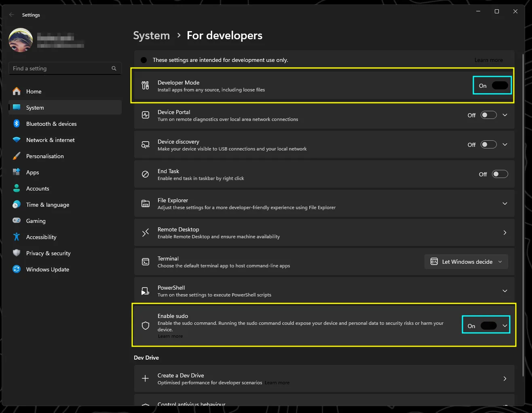Click the Developer Mode tools icon
Viewport: 532px width, 413px height.
(146, 86)
